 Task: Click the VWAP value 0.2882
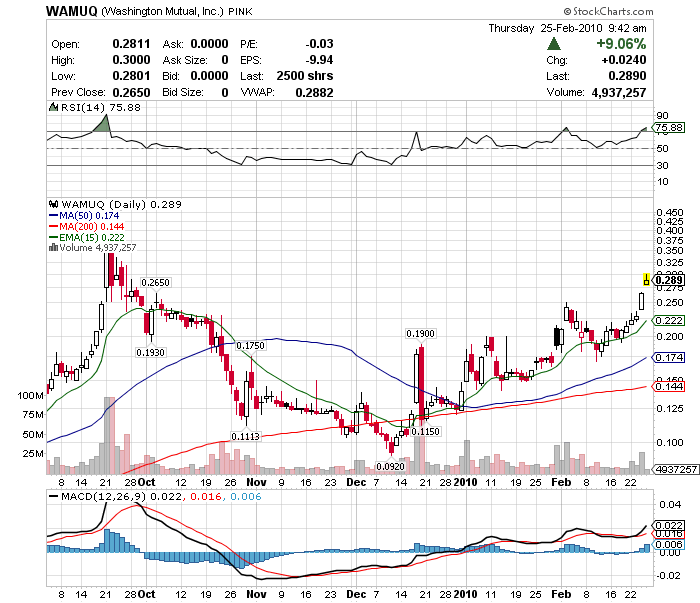314,92
